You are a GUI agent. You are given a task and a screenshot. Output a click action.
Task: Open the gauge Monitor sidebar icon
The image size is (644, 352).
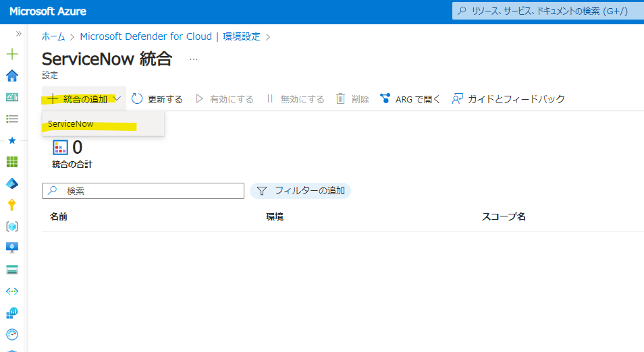pyautogui.click(x=12, y=334)
